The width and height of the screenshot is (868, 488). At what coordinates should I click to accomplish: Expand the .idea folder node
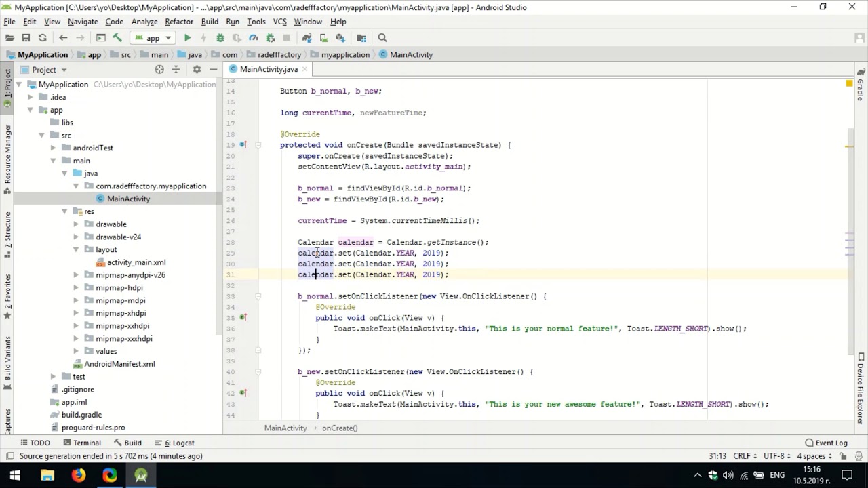31,97
